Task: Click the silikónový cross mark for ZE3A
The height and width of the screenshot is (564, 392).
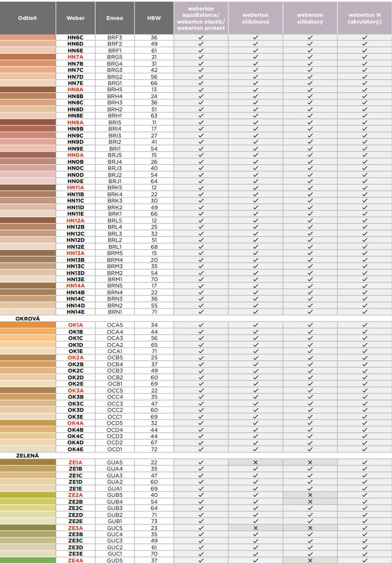Action: pyautogui.click(x=256, y=528)
